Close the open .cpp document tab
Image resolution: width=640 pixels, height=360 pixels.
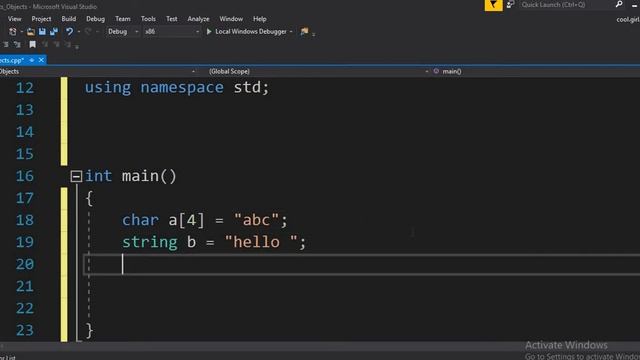point(41,60)
